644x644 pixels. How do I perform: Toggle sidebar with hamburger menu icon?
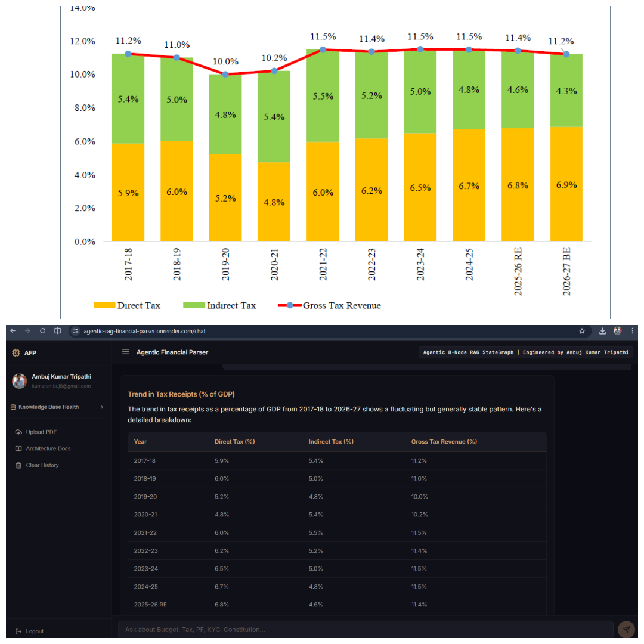point(126,352)
